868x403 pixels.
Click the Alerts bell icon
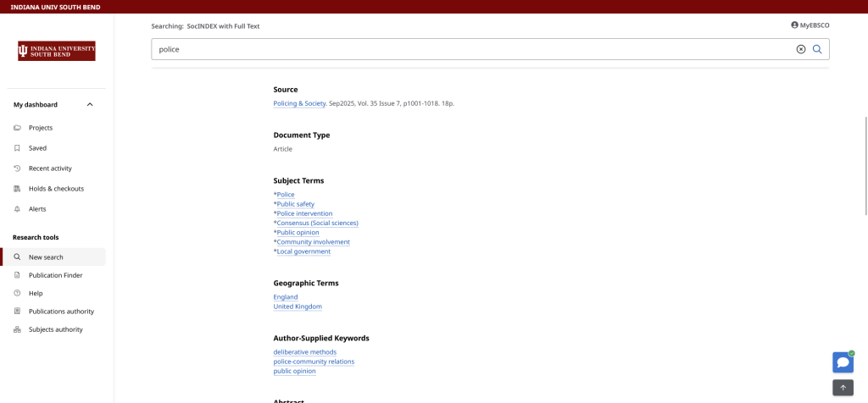pyautogui.click(x=17, y=209)
